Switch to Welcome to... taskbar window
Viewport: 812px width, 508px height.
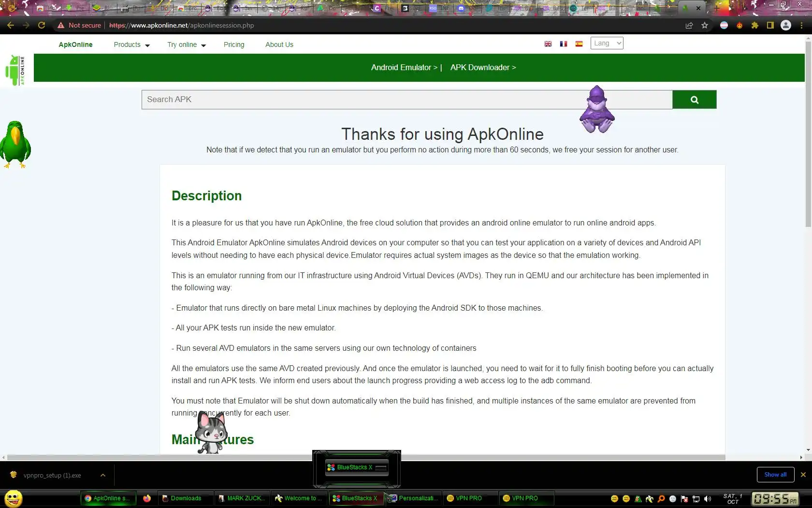coord(299,498)
